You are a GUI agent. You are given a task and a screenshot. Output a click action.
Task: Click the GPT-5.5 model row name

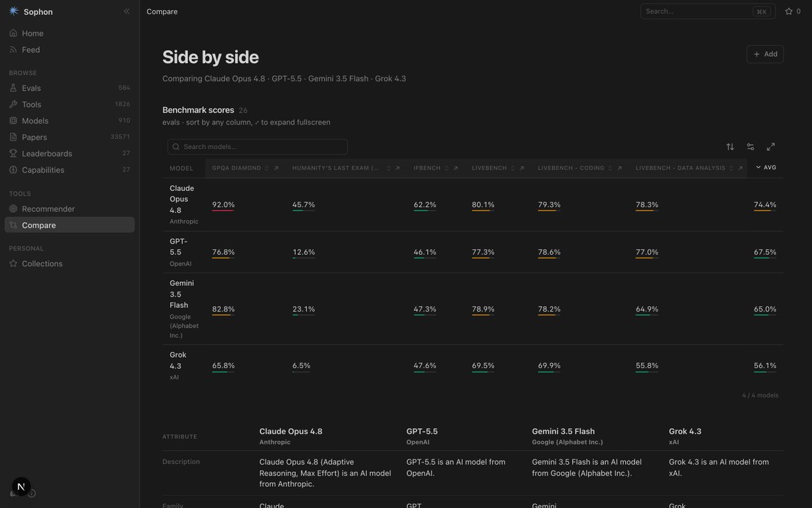pos(179,247)
